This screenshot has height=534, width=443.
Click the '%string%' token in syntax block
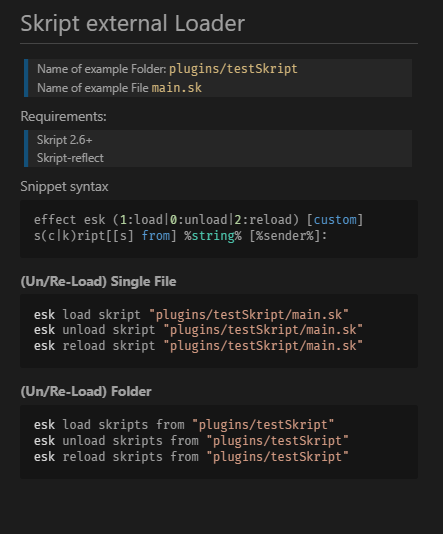tap(213, 236)
